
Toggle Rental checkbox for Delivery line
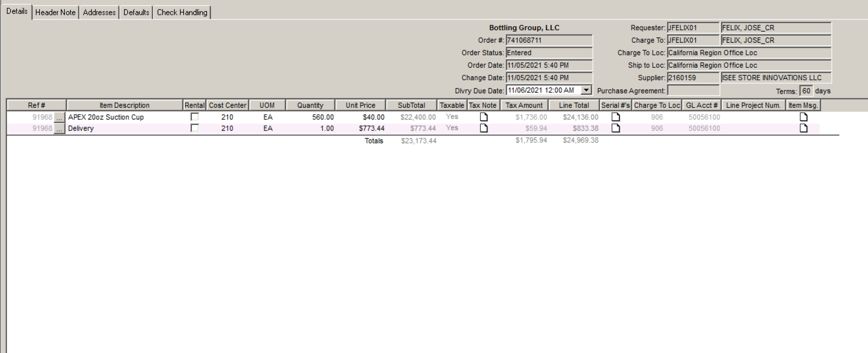click(194, 128)
